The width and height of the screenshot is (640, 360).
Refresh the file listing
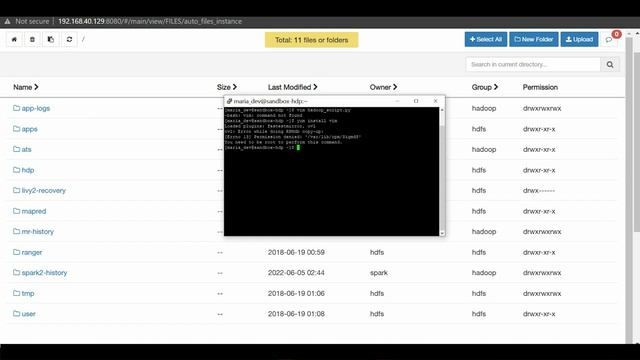(x=69, y=40)
